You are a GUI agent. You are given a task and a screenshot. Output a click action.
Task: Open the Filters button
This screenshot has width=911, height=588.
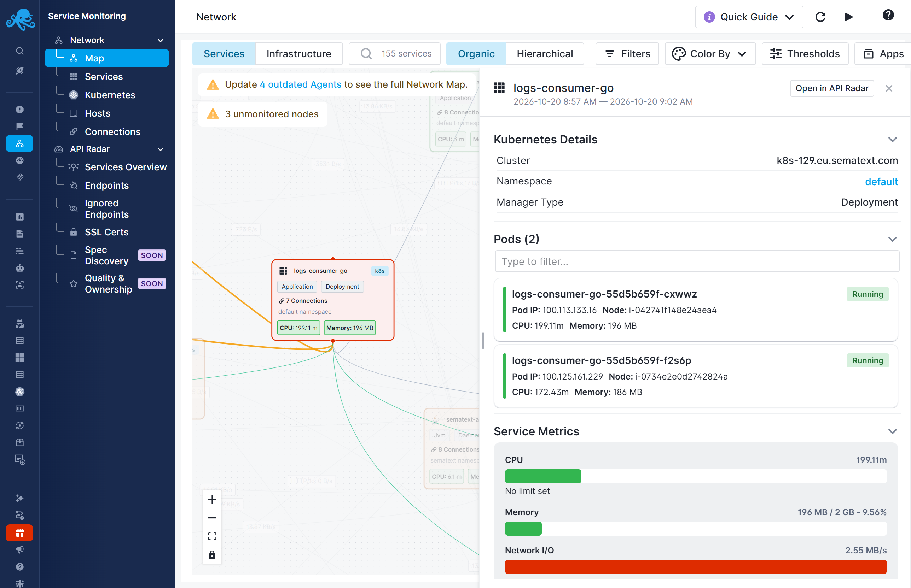point(627,54)
